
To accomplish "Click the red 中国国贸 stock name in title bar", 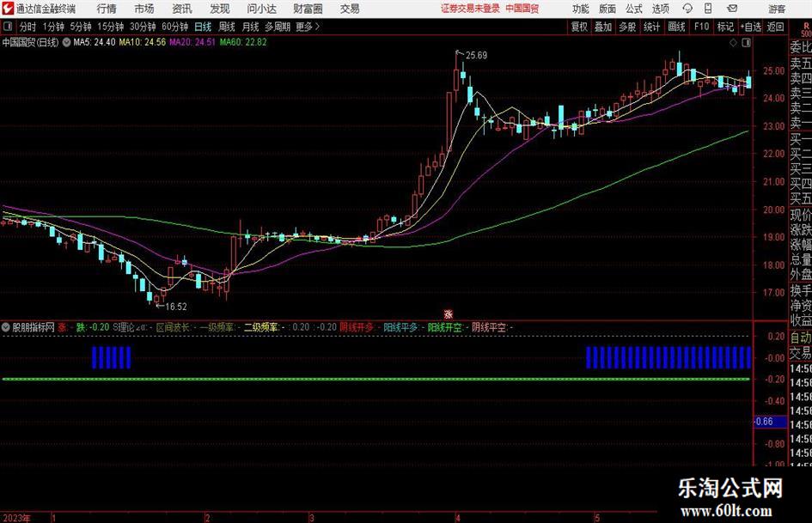I will click(x=522, y=9).
